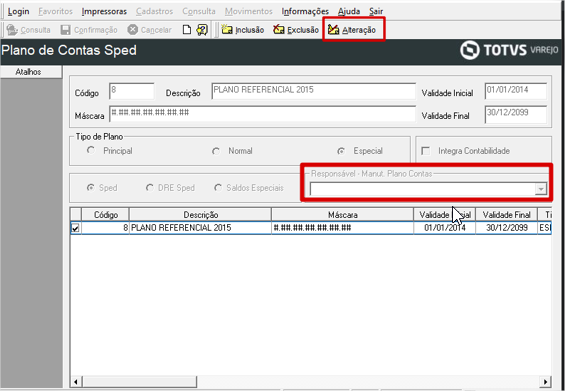Click the 30/12/2099 cell in the grid
The image size is (565, 391).
(506, 228)
